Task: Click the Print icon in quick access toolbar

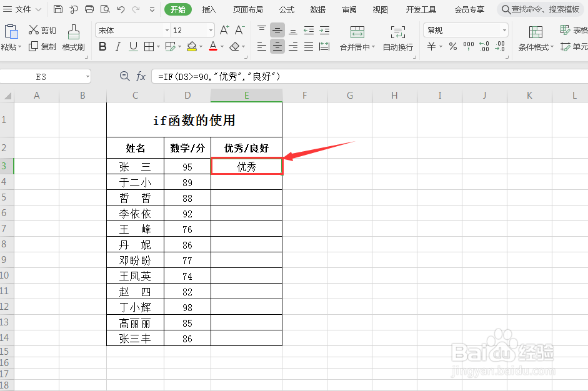Action: 89,9
